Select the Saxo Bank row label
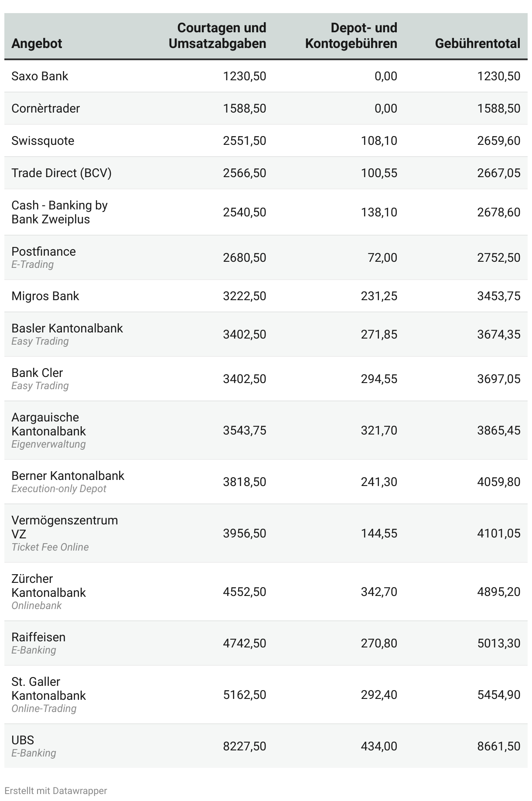Image resolution: width=532 pixels, height=801 pixels. pyautogui.click(x=40, y=76)
